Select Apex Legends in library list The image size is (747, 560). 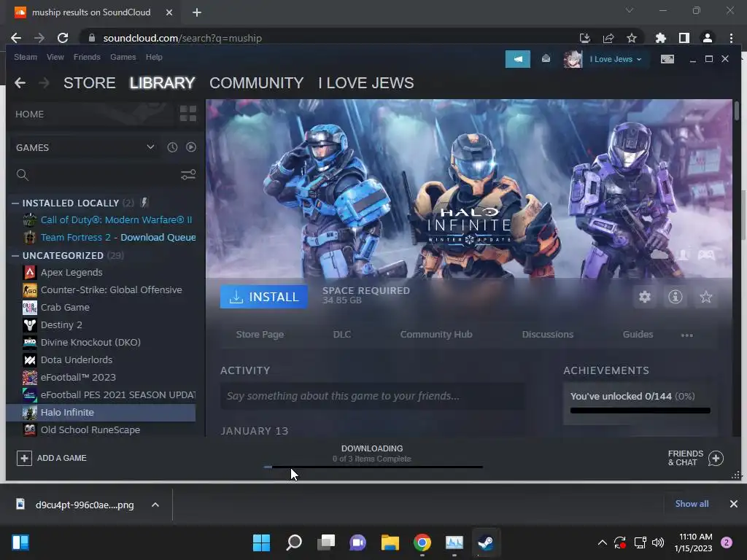pyautogui.click(x=71, y=273)
